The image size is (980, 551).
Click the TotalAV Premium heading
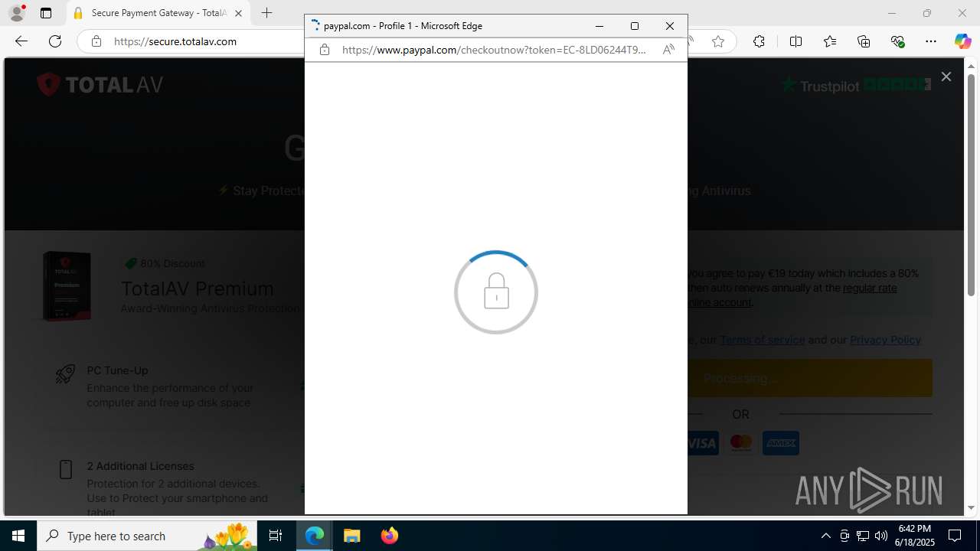[x=198, y=289]
